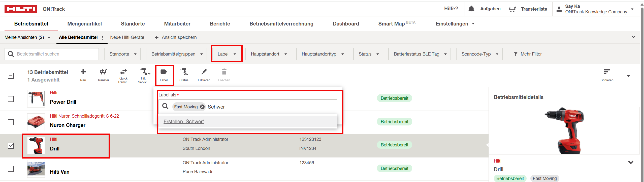644x182 pixels.
Task: Open the Scancode-Typ filter dropdown
Action: [x=479, y=54]
